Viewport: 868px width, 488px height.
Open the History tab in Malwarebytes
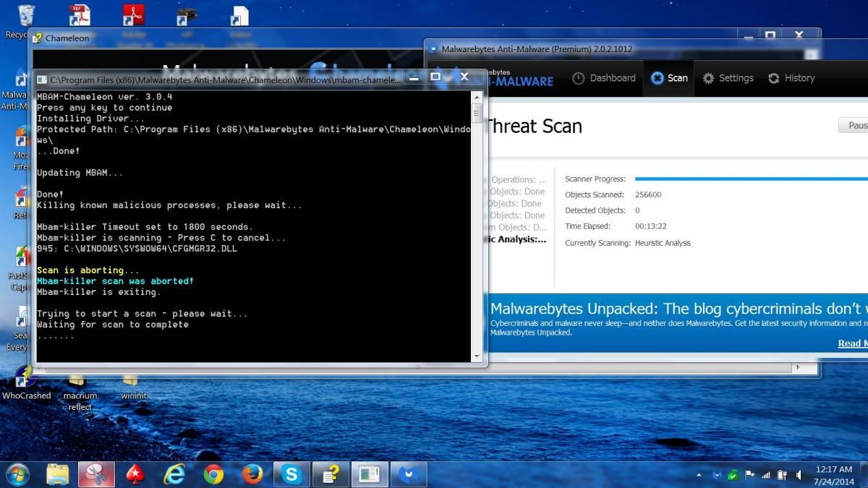(791, 78)
